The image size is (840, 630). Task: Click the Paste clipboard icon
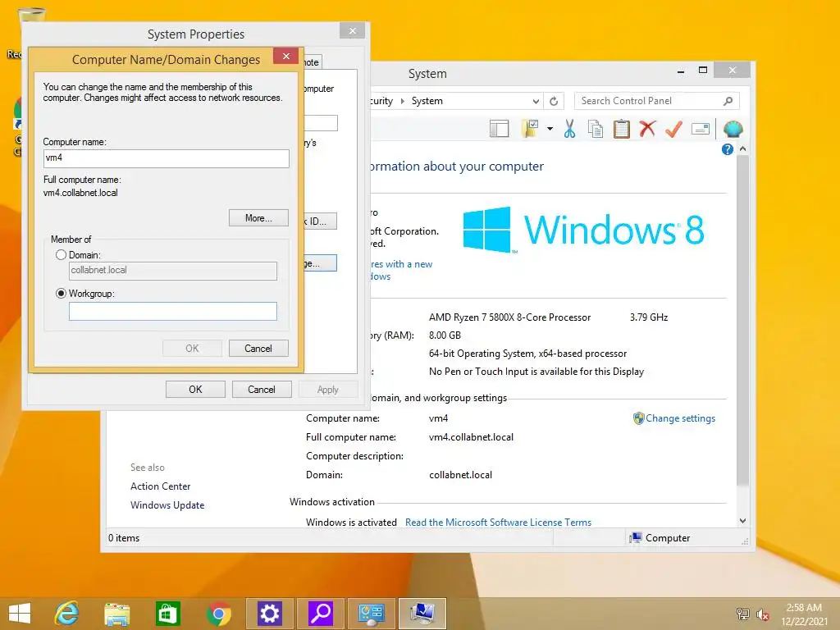coord(622,129)
